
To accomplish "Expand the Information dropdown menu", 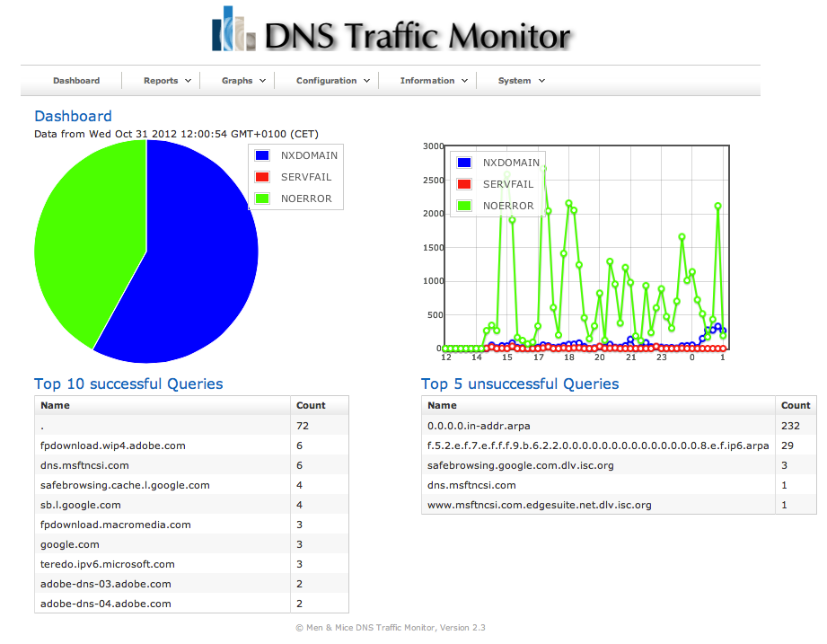I will pyautogui.click(x=433, y=81).
